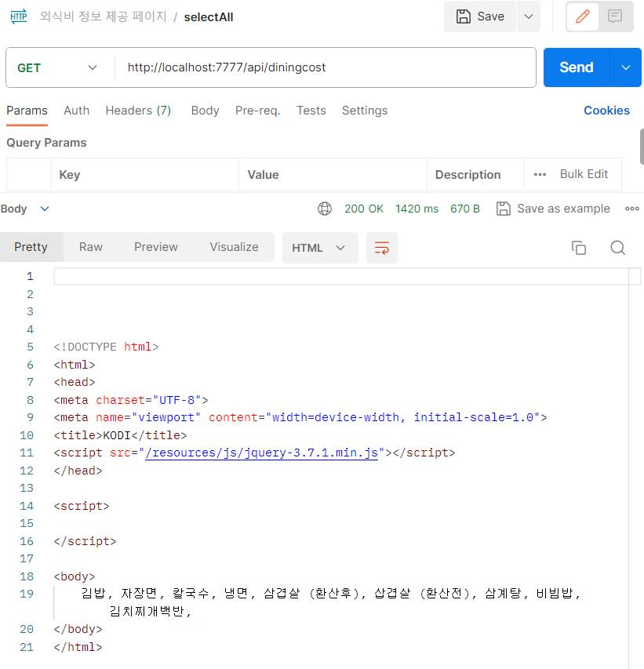Viewport: 644px width, 669px height.
Task: Toggle the line wrap icon
Action: (382, 248)
